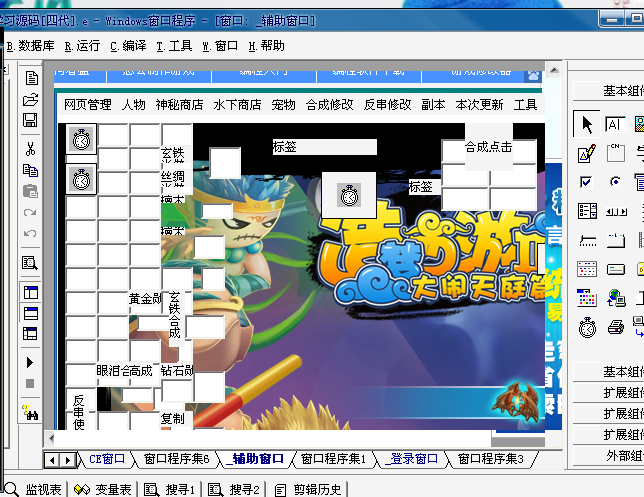Open the 搜寻2 bottom panel tab
Screen dimensions: 644x497
(234, 489)
